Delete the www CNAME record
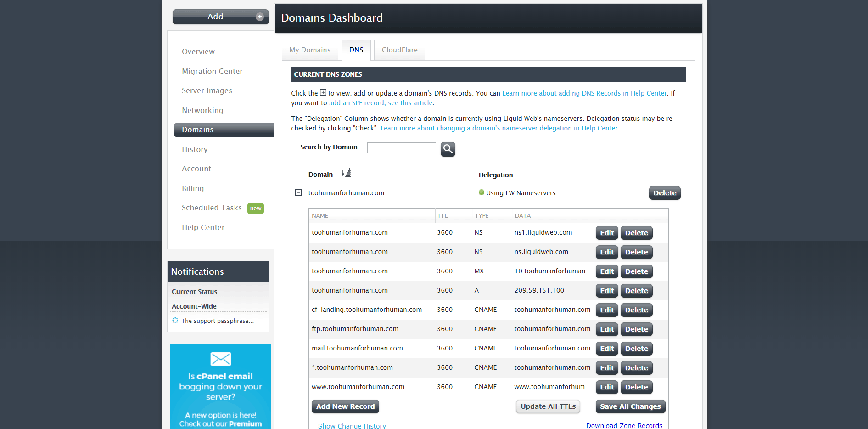Image resolution: width=868 pixels, height=429 pixels. tap(636, 387)
